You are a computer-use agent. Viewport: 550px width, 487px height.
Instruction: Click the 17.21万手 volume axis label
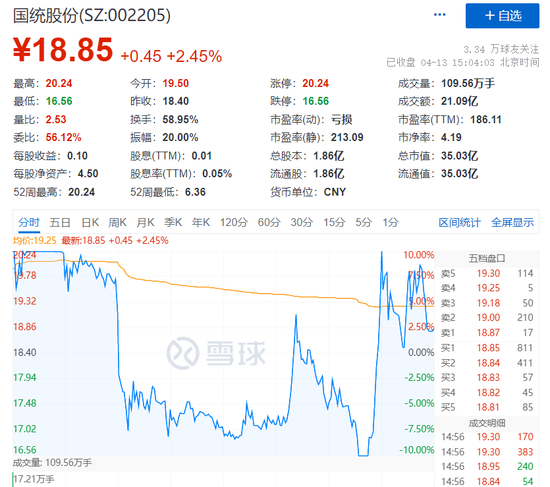coord(34,479)
